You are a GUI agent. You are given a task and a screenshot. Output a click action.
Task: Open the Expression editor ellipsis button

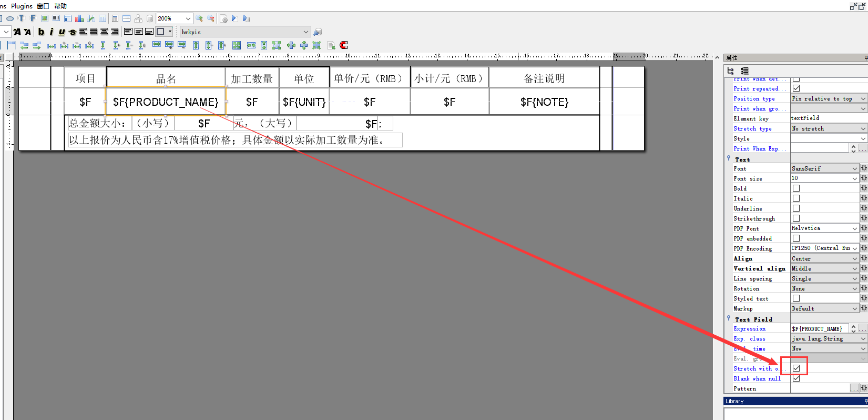click(863, 328)
